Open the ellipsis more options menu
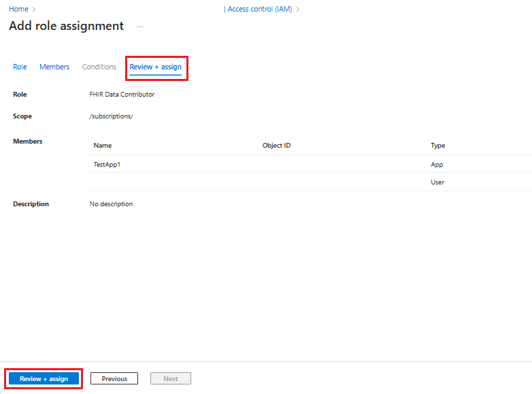Screen dimensions: 532x394 point(139,27)
